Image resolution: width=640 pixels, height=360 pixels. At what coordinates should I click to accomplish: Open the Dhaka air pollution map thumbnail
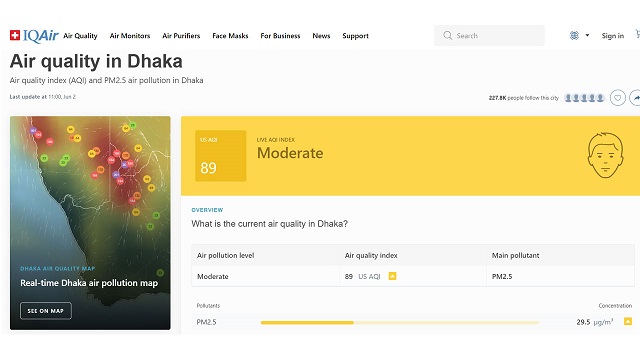click(x=90, y=223)
